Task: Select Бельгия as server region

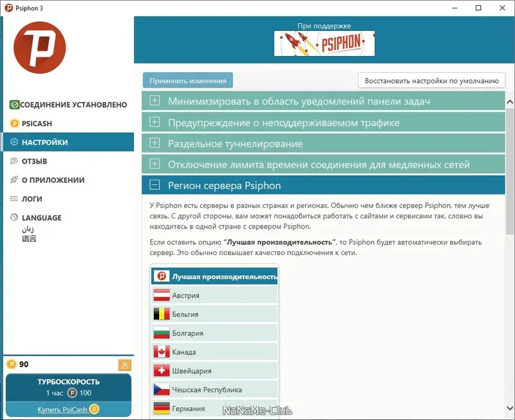Action: point(214,314)
